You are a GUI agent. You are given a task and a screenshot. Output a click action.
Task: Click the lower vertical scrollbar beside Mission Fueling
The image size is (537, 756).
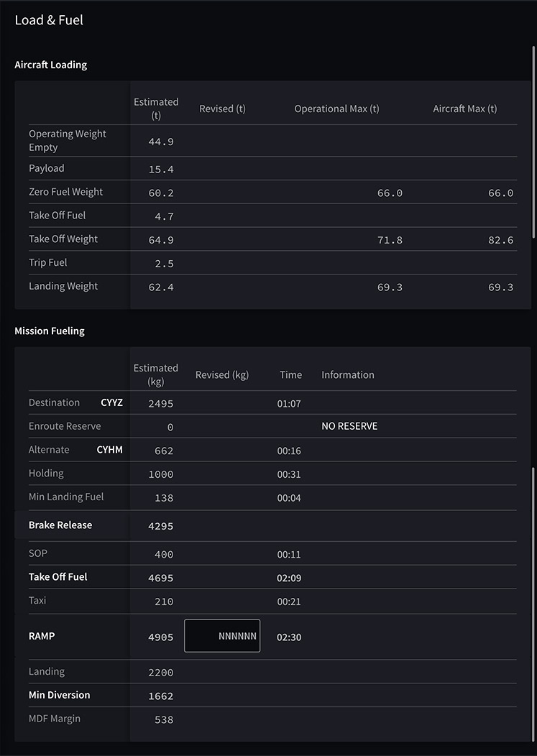click(x=533, y=604)
